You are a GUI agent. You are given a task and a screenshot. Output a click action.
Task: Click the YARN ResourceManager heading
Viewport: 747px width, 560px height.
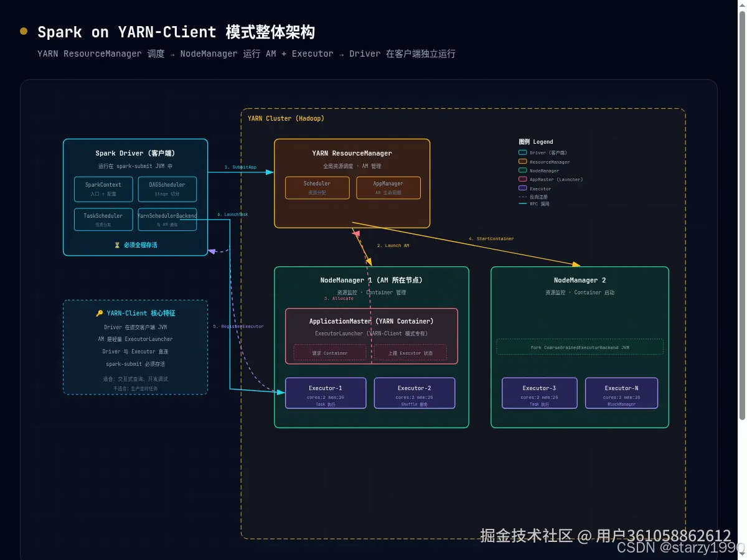[352, 153]
